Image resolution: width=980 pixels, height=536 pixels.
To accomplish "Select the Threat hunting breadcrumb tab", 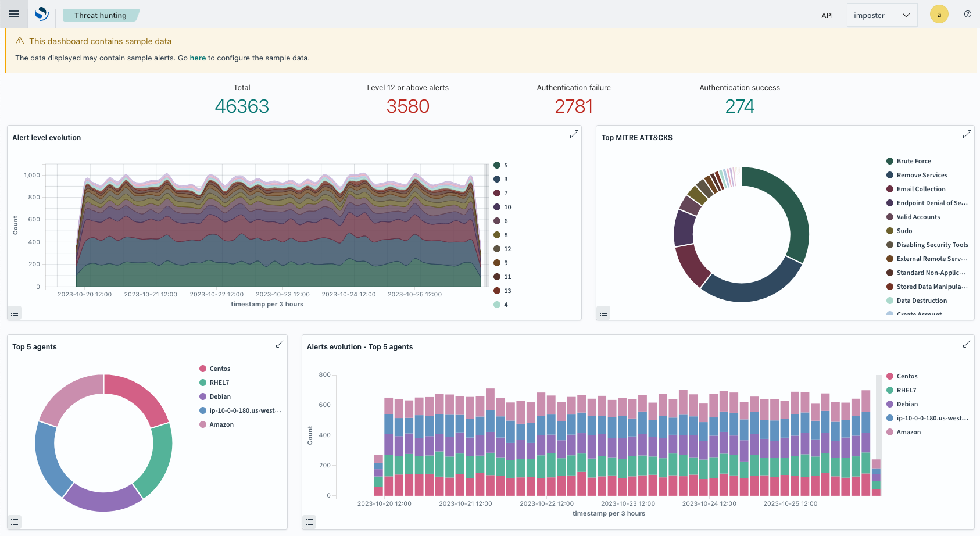I will coord(101,15).
